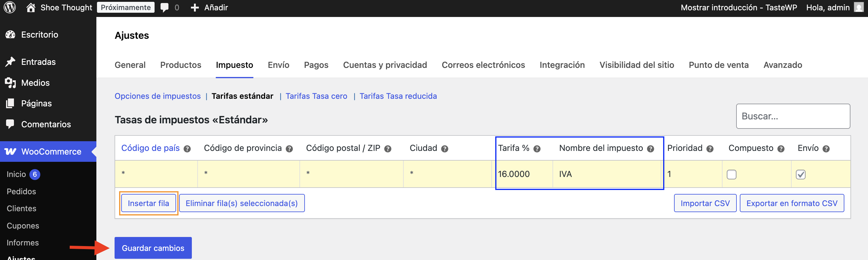Open Cupones in WooCommerce menu

[23, 226]
